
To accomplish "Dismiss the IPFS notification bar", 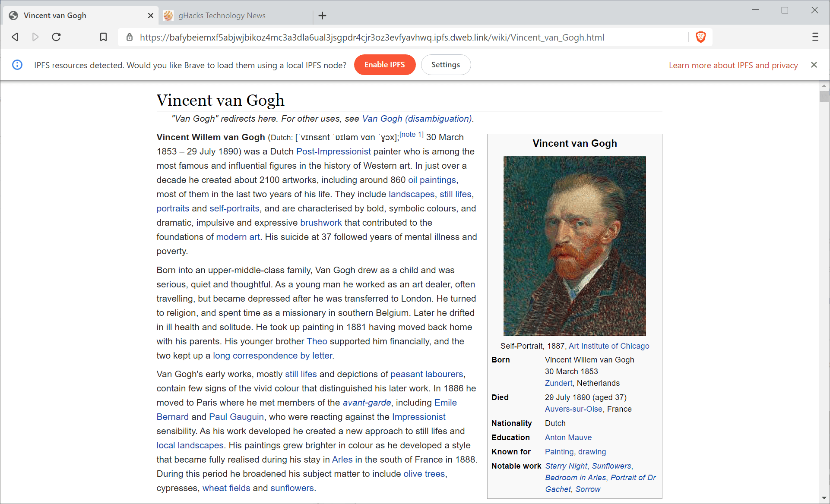I will 814,65.
